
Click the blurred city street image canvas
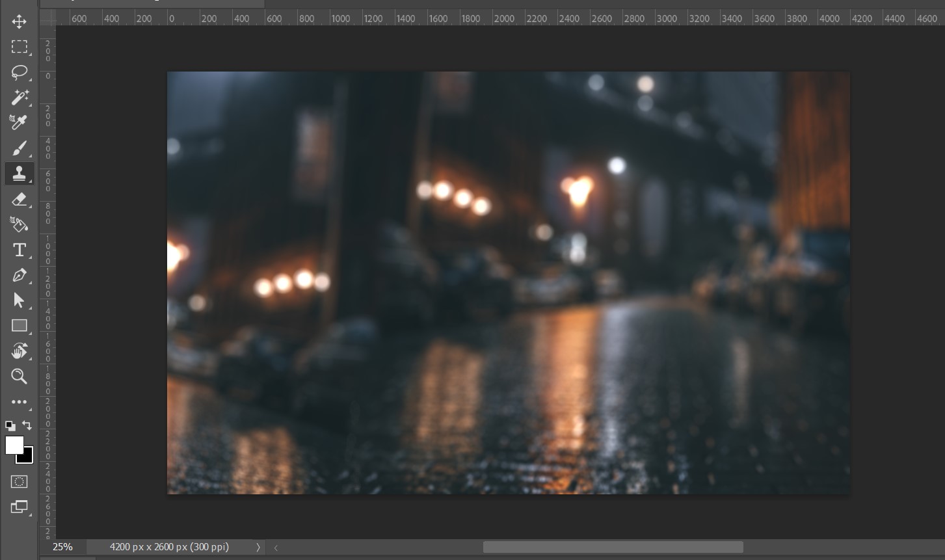[508, 283]
